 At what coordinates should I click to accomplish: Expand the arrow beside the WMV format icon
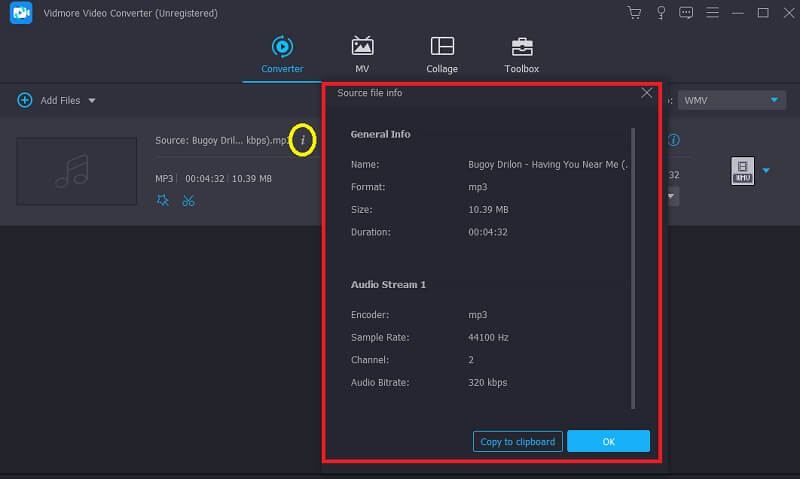[x=767, y=170]
